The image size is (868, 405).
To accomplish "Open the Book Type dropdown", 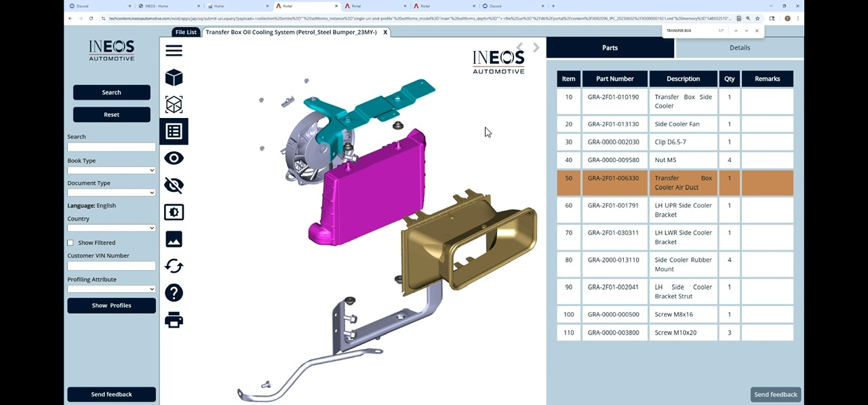I will coord(111,170).
